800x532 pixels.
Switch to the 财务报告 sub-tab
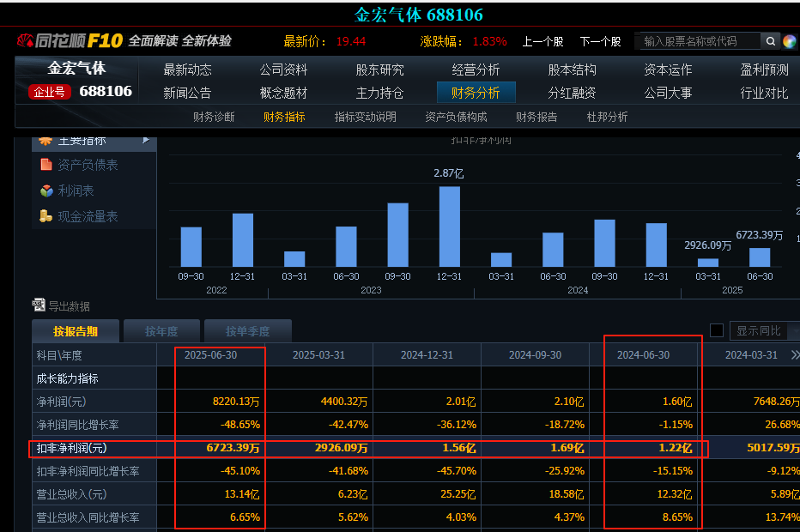(536, 117)
